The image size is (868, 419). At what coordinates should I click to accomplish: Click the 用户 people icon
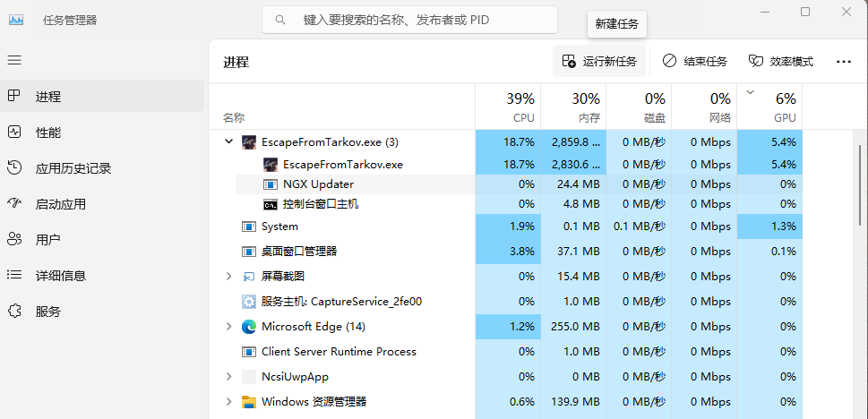click(x=14, y=240)
